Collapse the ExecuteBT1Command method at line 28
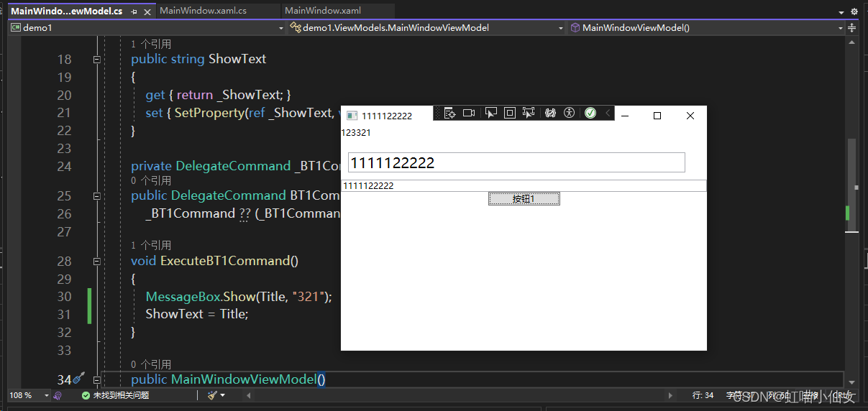 (96, 262)
